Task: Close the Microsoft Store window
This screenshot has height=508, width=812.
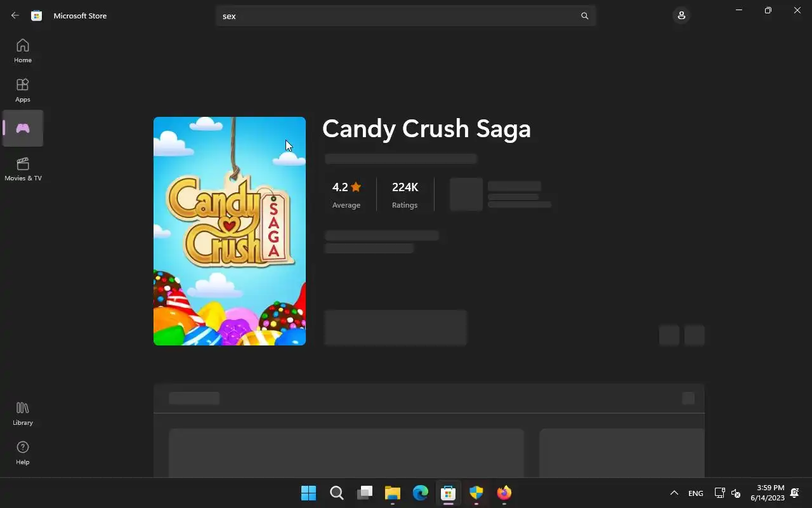Action: (x=797, y=10)
